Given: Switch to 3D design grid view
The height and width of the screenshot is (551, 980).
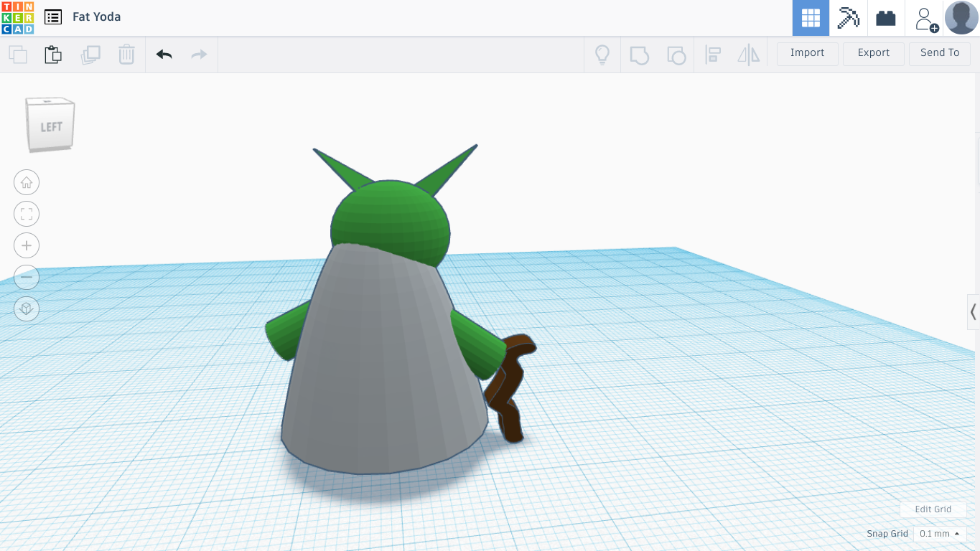Looking at the screenshot, I should click(x=811, y=18).
